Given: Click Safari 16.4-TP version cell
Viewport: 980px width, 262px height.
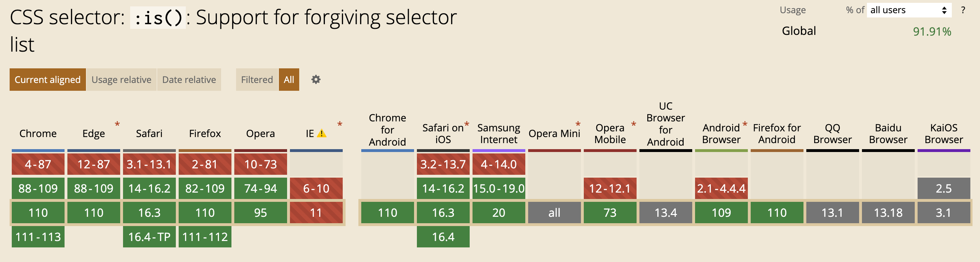Looking at the screenshot, I should pos(149,237).
